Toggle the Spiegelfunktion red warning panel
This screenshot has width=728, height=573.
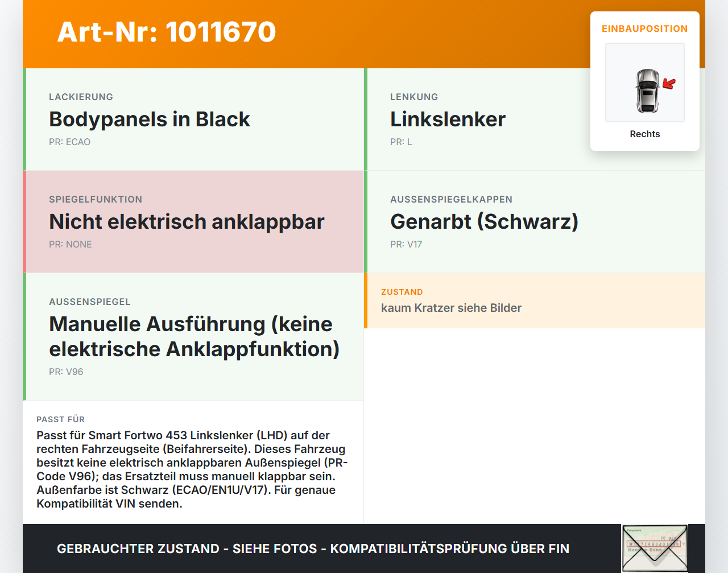[193, 221]
